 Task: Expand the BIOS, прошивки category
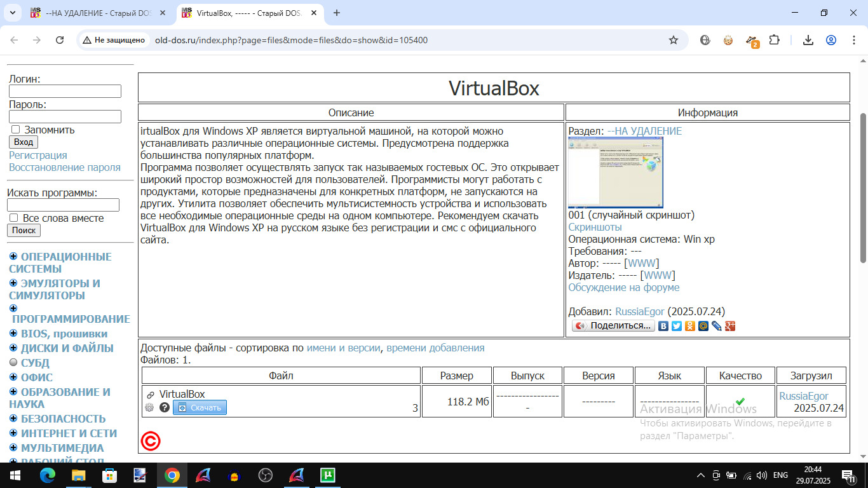tap(13, 333)
